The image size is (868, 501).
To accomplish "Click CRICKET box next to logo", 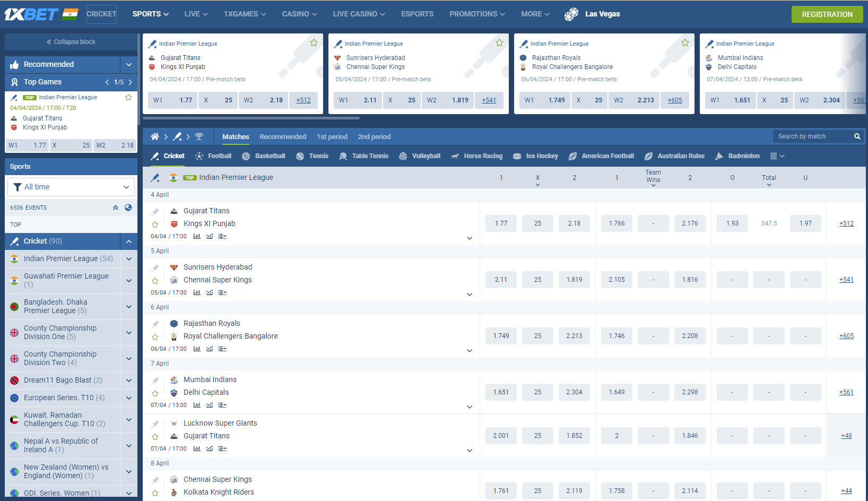I will [101, 14].
